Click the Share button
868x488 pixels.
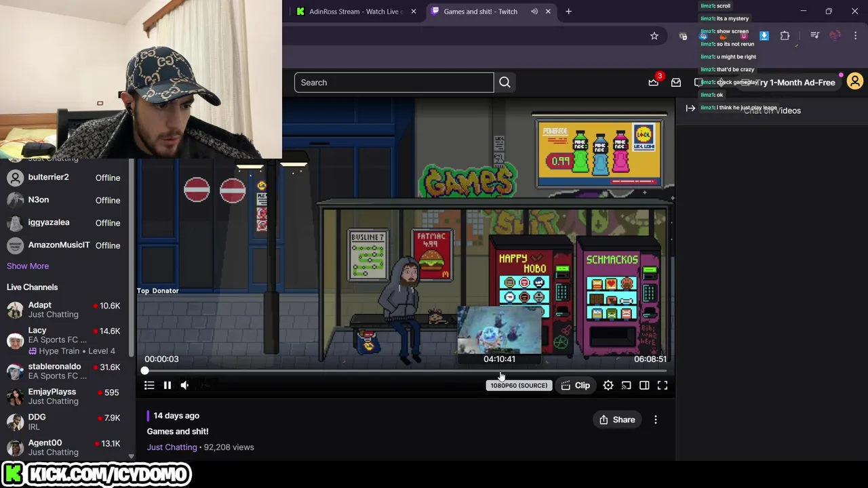616,420
